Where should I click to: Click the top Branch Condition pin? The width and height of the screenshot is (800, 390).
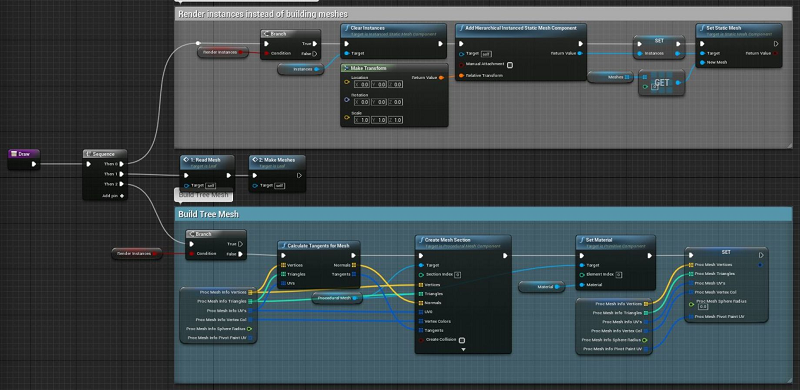266,53
